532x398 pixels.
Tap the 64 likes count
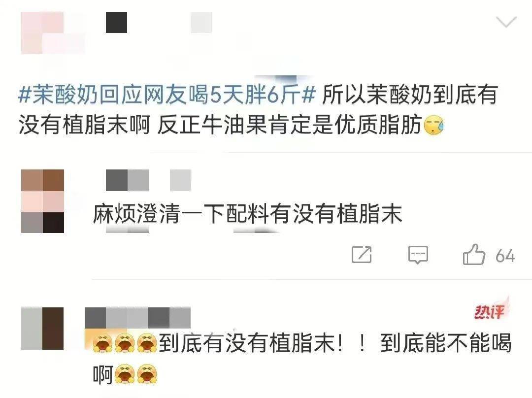[505, 256]
